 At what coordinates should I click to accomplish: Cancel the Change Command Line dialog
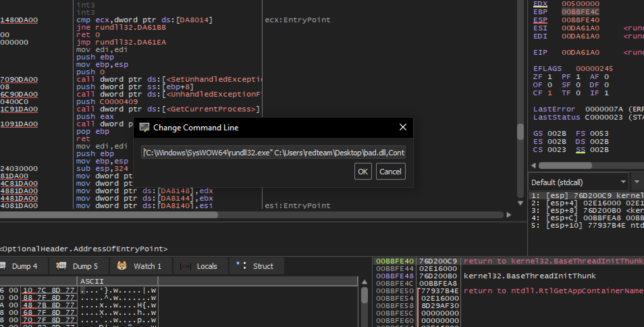[x=391, y=171]
